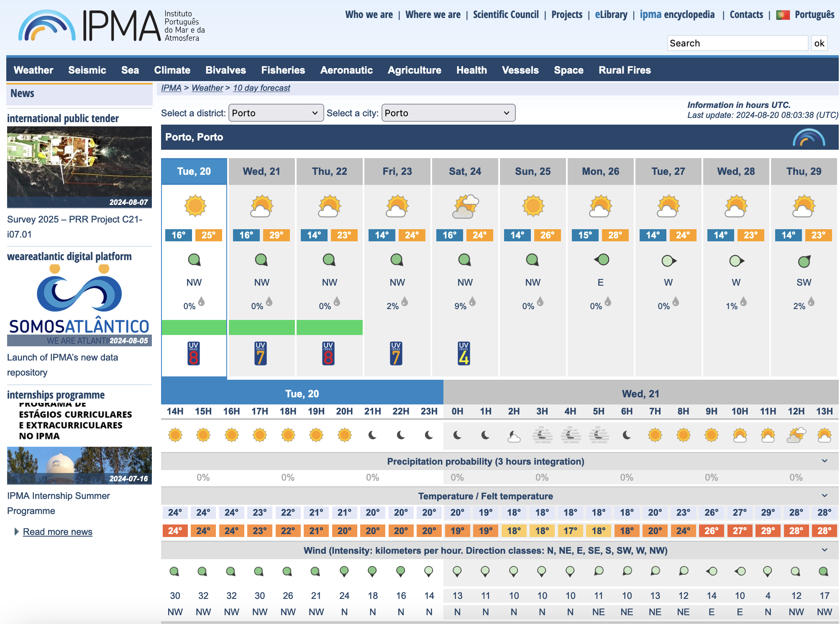
Task: Open the city selection dropdown
Action: click(x=448, y=113)
